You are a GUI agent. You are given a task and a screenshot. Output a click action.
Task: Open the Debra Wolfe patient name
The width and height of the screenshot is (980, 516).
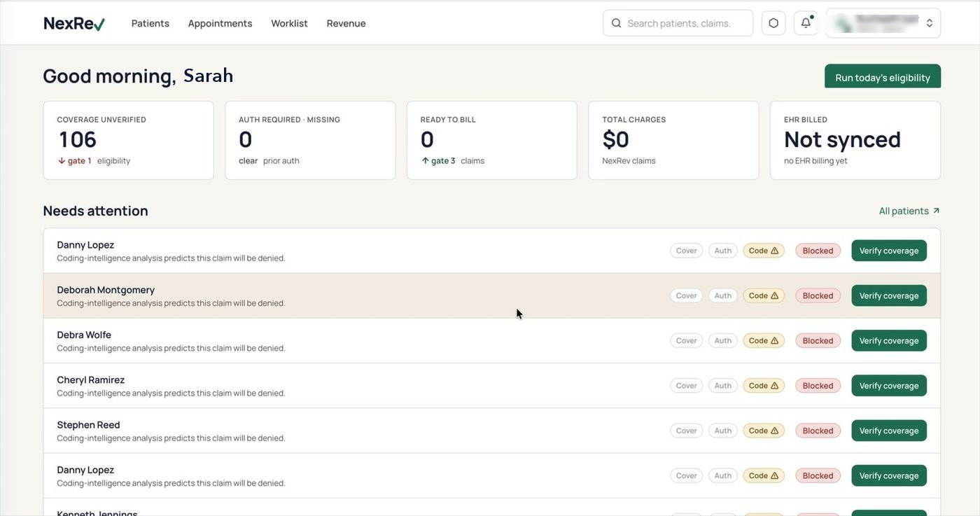[84, 335]
